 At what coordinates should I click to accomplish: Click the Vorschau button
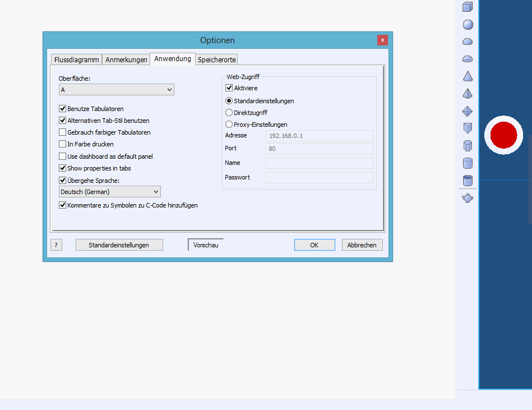tap(206, 245)
